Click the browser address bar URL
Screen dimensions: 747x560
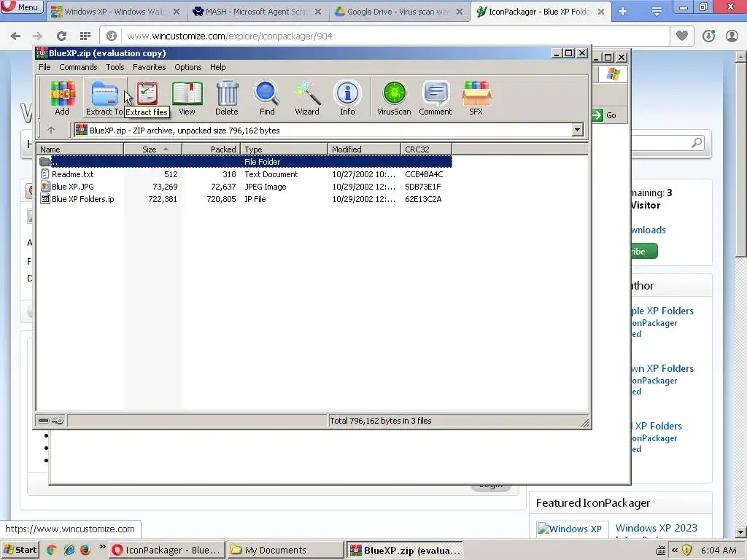click(x=230, y=36)
